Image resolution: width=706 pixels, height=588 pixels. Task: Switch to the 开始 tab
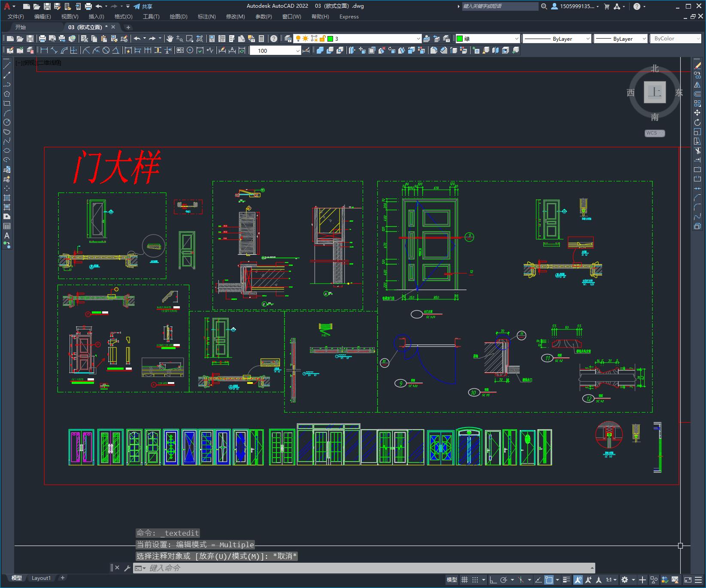click(x=21, y=27)
